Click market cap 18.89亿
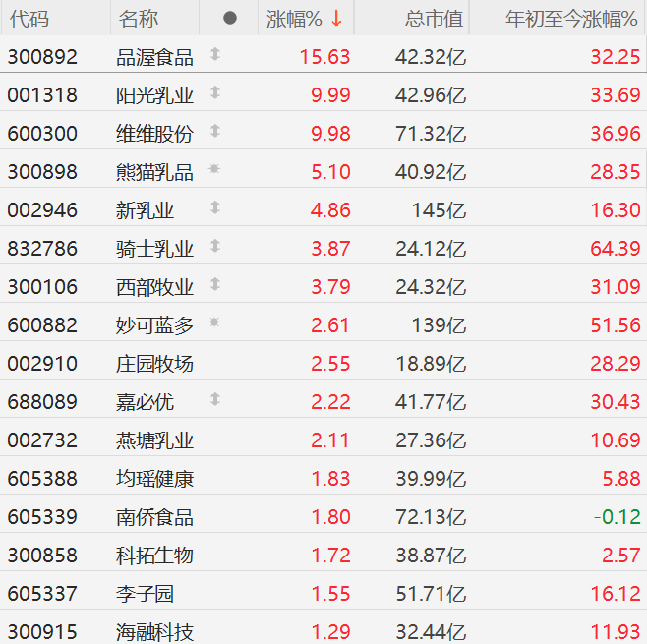Viewport: 647px width, 644px height. click(x=431, y=364)
